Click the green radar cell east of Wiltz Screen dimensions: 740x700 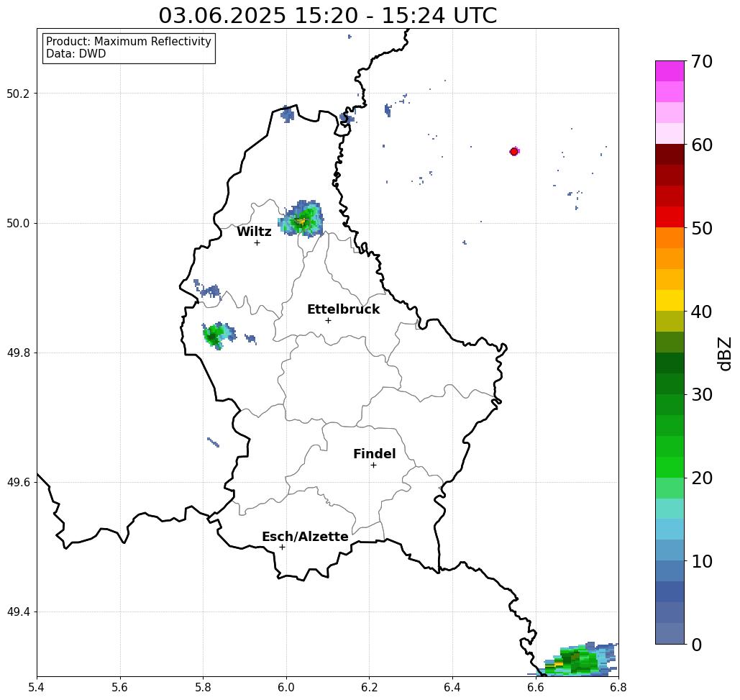click(x=301, y=219)
